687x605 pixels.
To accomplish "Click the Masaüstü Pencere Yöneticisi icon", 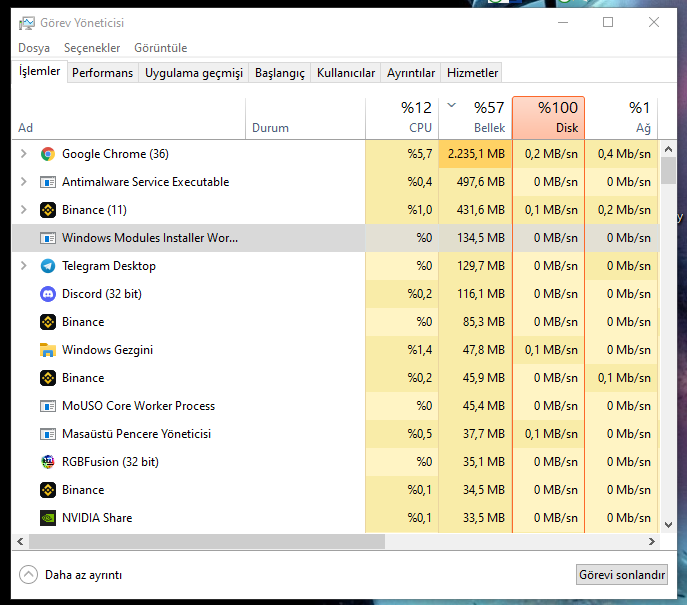I will coord(48,434).
